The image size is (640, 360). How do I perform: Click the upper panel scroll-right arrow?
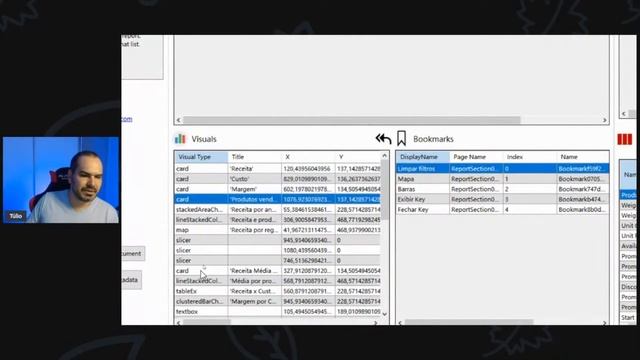point(605,120)
